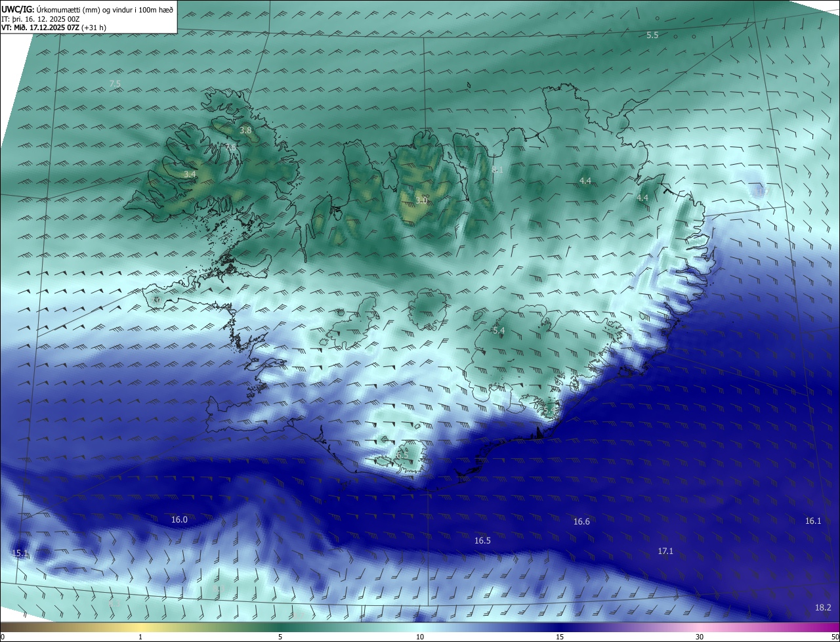Image resolution: width=840 pixels, height=642 pixels.
Task: Click the 17.1 value label over the sea
Action: [x=665, y=551]
